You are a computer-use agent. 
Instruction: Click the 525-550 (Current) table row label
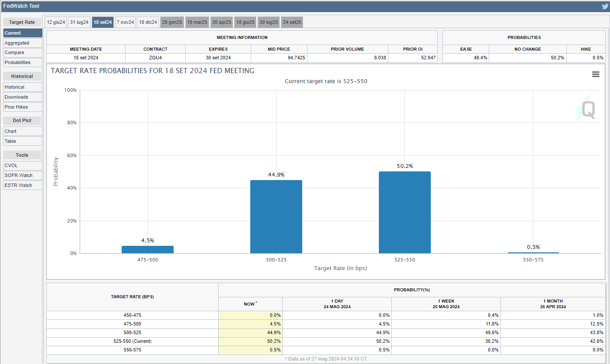click(132, 341)
